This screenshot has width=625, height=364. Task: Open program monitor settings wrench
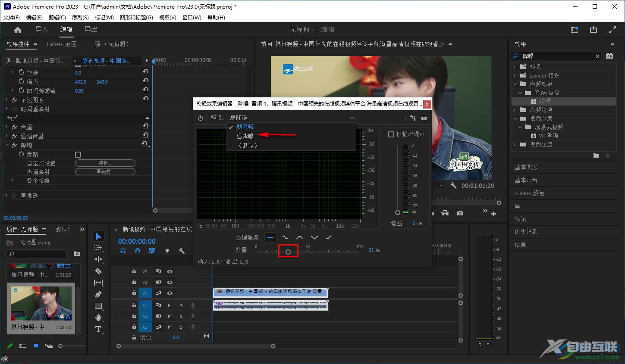pos(453,185)
